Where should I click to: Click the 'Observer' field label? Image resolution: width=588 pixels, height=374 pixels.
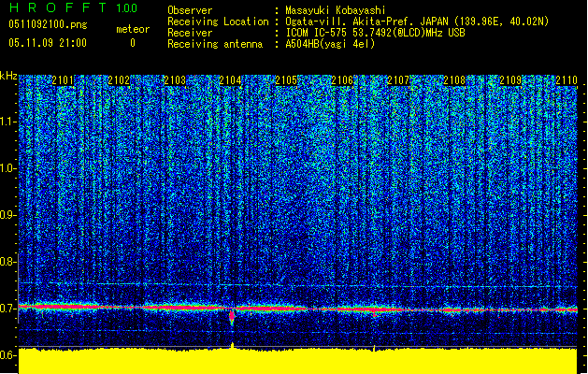pyautogui.click(x=190, y=10)
